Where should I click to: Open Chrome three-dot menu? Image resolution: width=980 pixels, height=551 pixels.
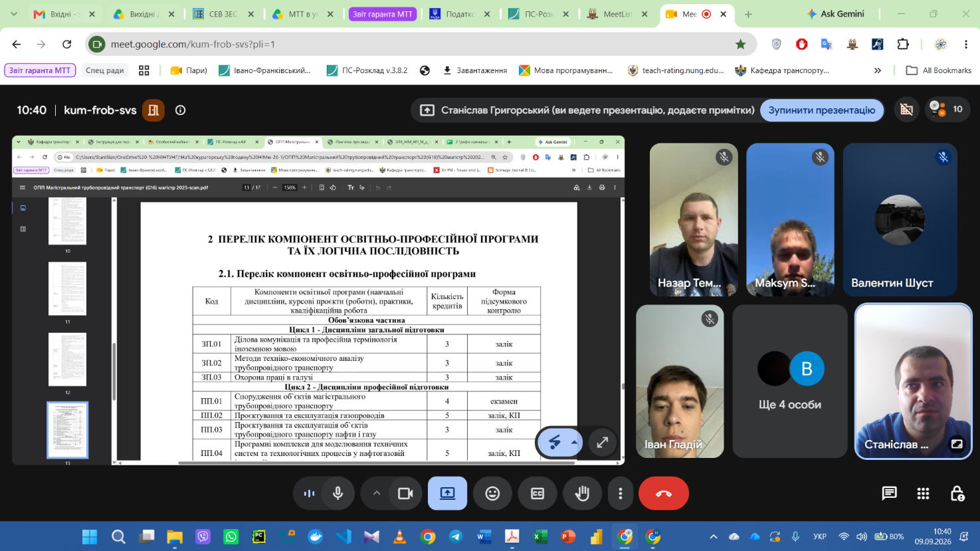(965, 45)
